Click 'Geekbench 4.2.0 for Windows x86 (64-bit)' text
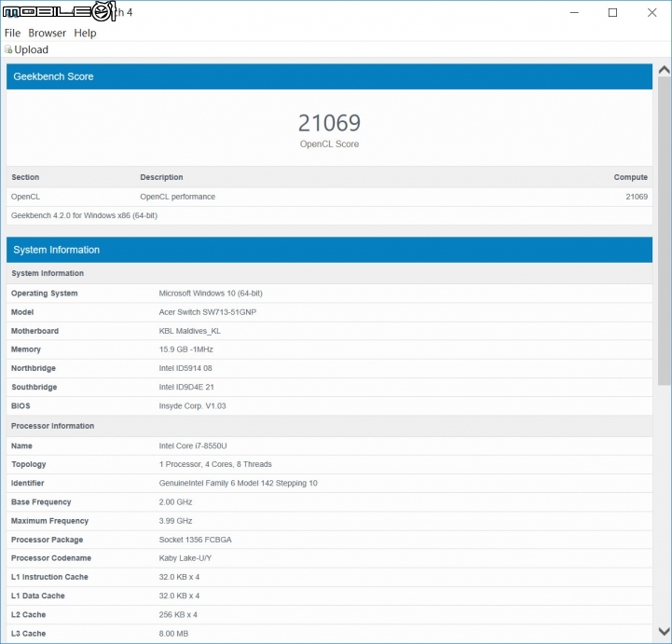This screenshot has height=644, width=672. coord(84,215)
